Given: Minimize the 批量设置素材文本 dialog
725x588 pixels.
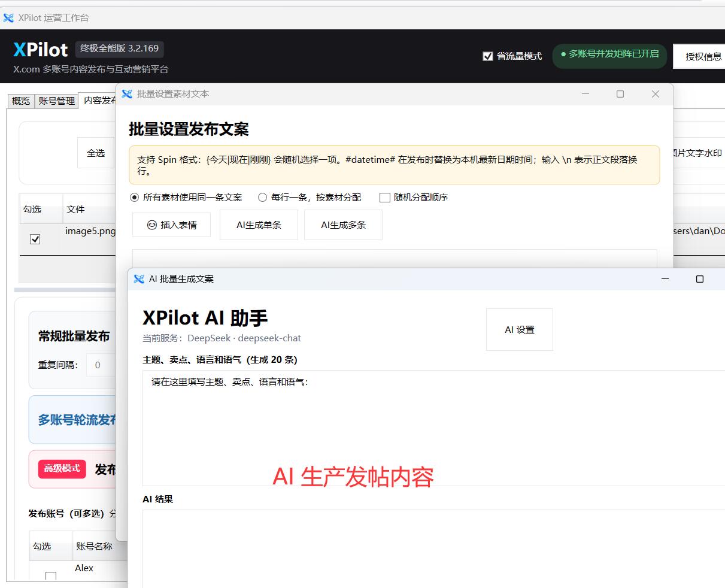Looking at the screenshot, I should tap(586, 94).
